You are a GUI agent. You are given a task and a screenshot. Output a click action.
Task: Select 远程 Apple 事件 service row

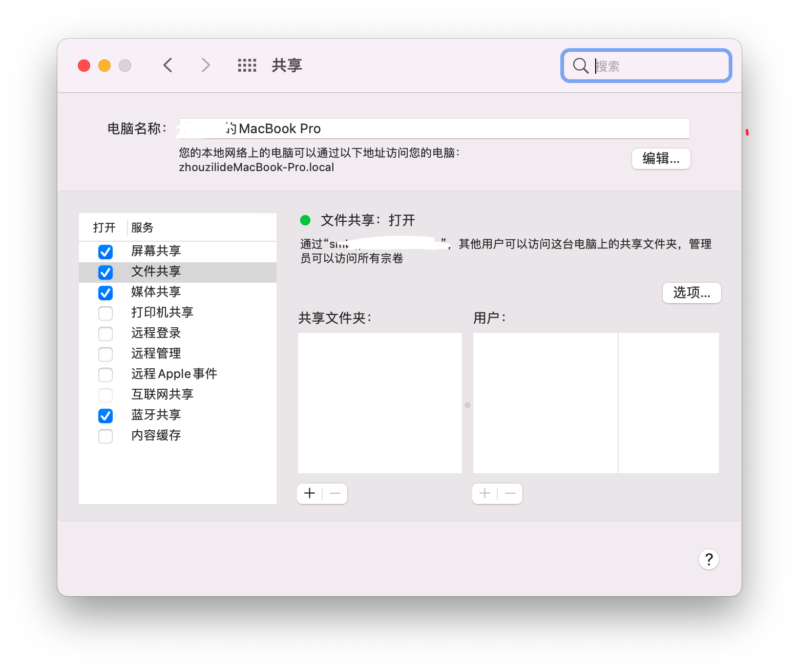pyautogui.click(x=174, y=374)
